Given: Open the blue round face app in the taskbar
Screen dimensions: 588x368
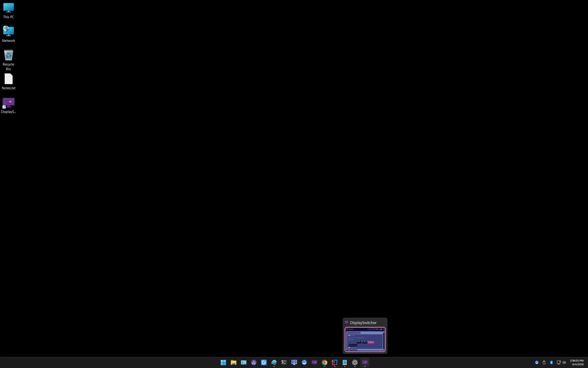Looking at the screenshot, I should [x=304, y=362].
